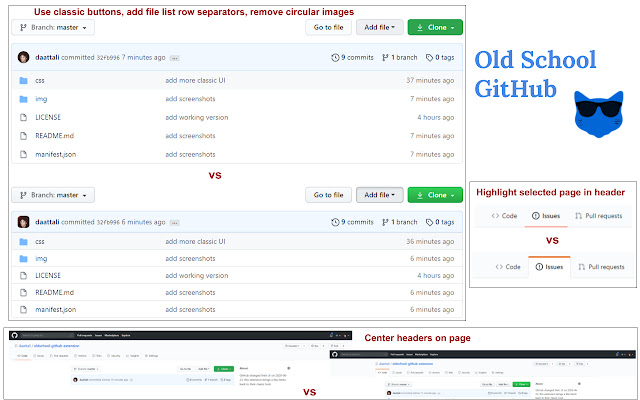Select Code tab in underline-highlight header
This screenshot has height=400, width=640.
(504, 216)
